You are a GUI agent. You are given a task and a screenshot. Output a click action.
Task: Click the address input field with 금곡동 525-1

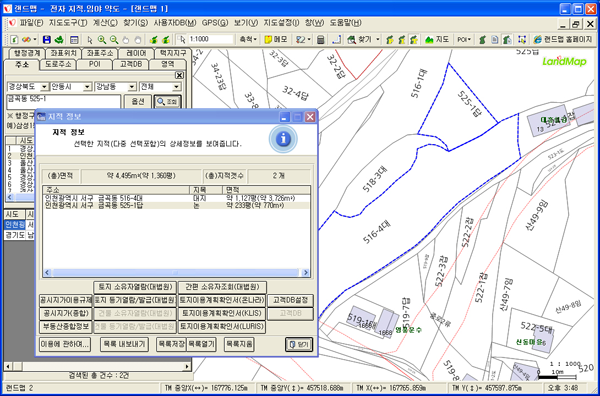pos(64,102)
